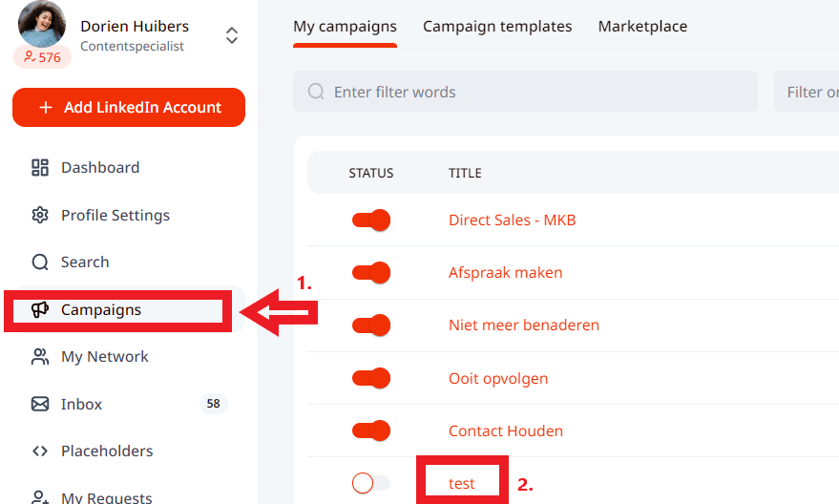The height and width of the screenshot is (504, 839).
Task: Click the 576 connections badge
Action: (x=42, y=57)
